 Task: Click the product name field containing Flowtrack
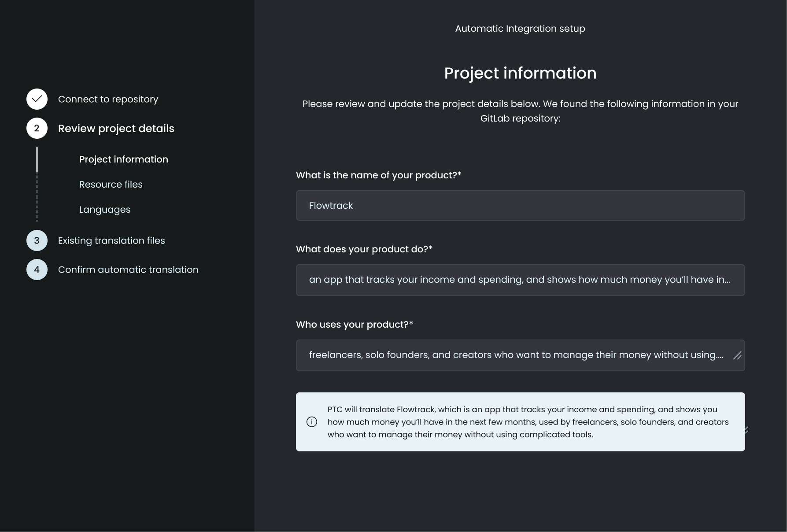tap(520, 206)
